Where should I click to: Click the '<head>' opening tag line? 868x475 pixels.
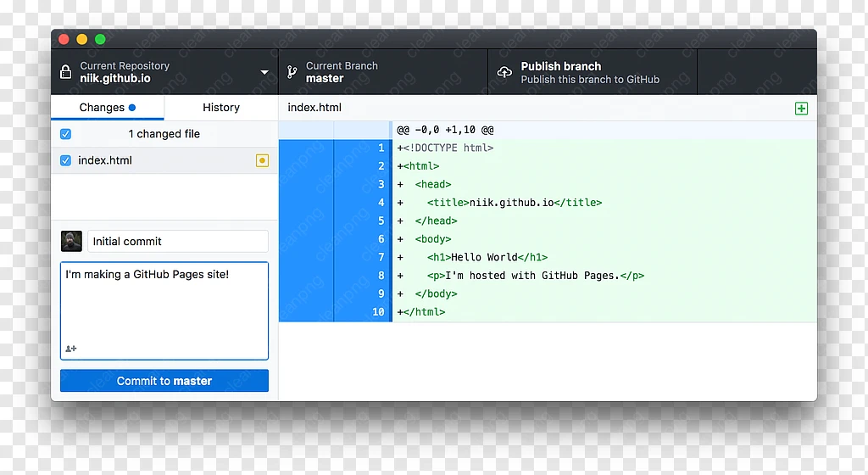(433, 184)
